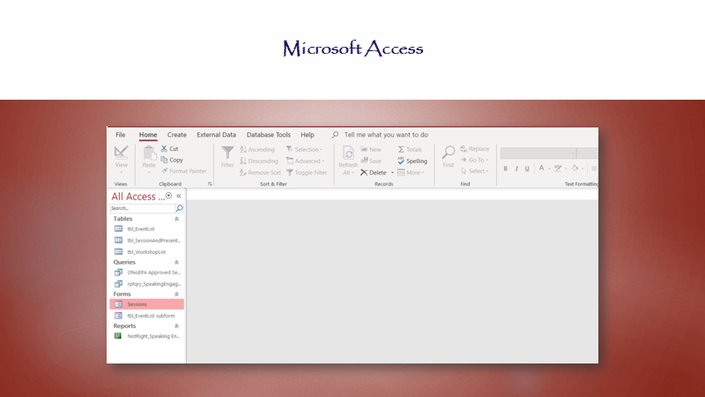Open the File tab
This screenshot has width=705, height=397.
coord(120,135)
